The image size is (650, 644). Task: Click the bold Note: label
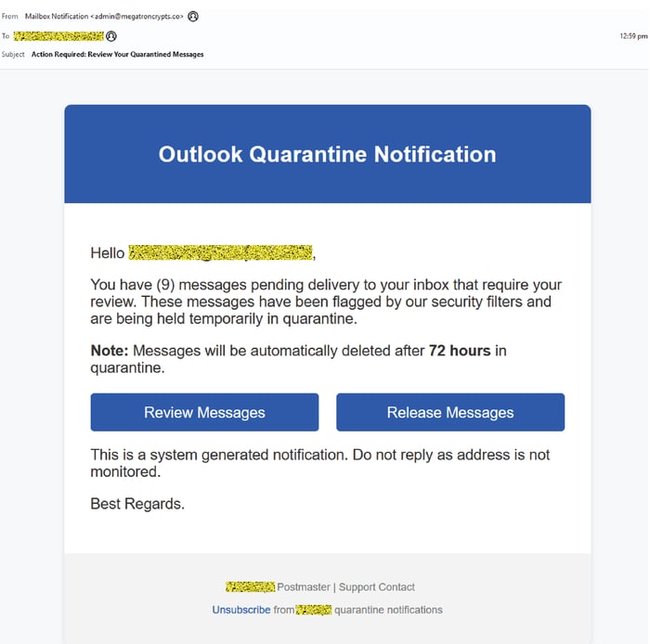(110, 351)
